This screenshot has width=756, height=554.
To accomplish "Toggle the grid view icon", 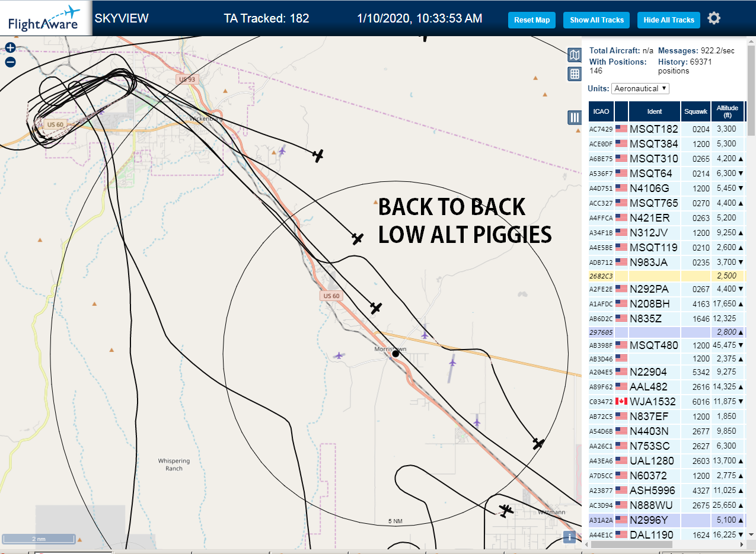I will point(574,74).
